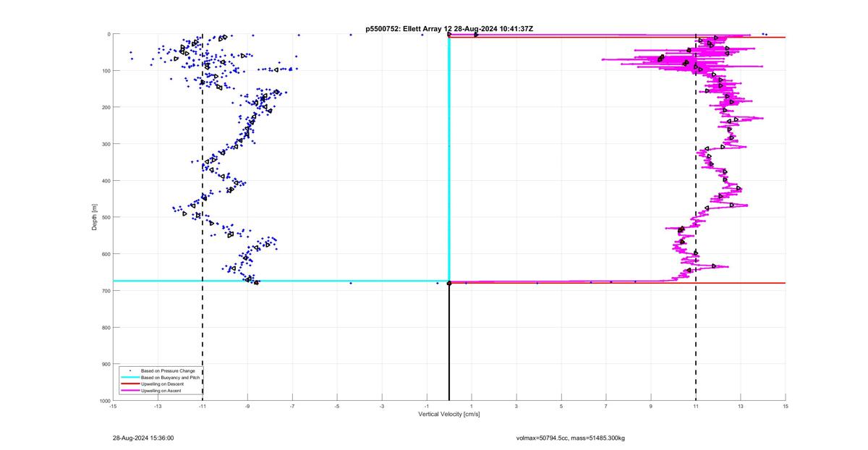Click the depth axis tick label '500'
The image size is (868, 450).
point(106,217)
